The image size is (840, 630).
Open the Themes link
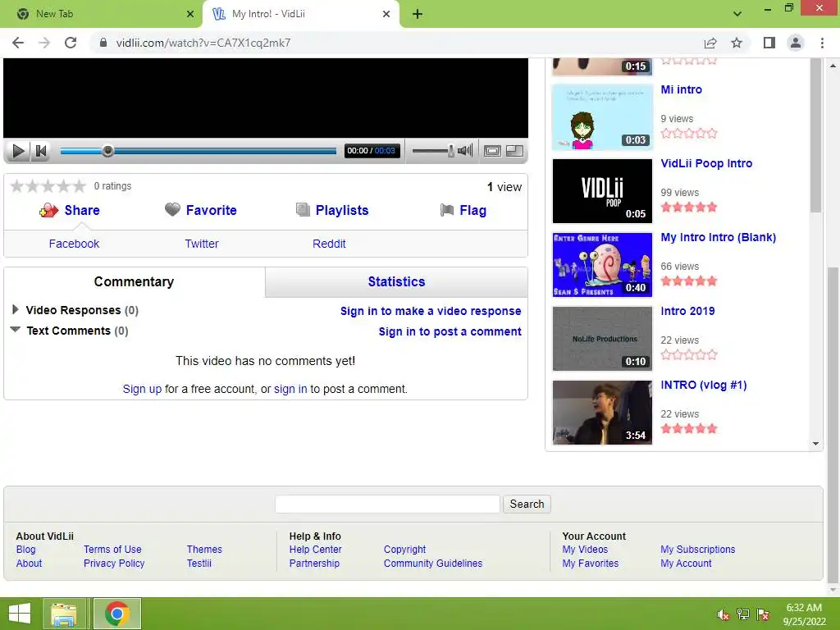pos(204,550)
